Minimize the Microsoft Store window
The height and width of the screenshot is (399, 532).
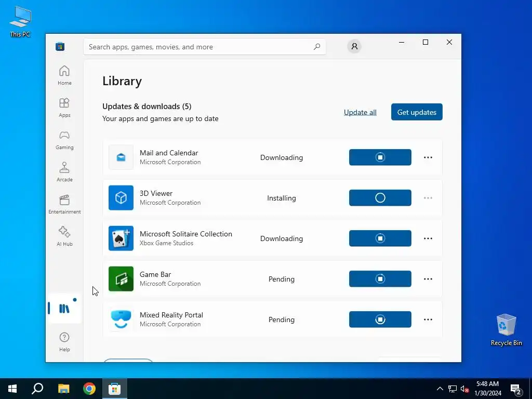[x=402, y=42]
